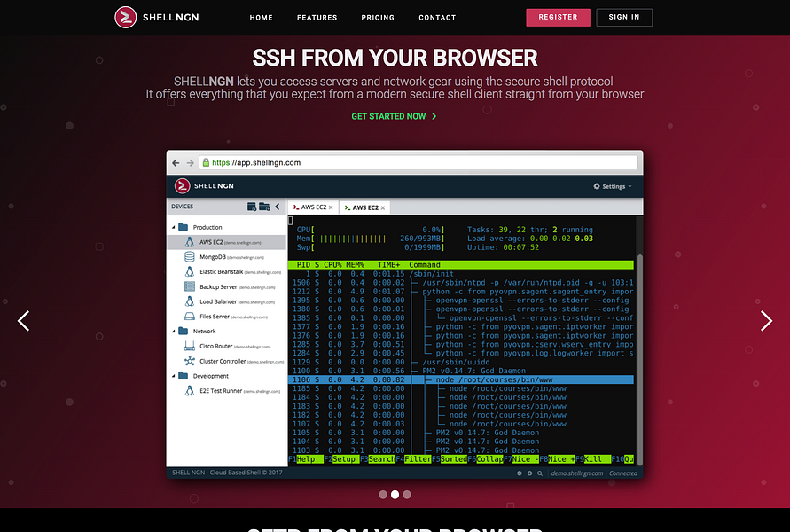
Task: Click the green padlock icon in the address bar
Action: click(x=206, y=162)
